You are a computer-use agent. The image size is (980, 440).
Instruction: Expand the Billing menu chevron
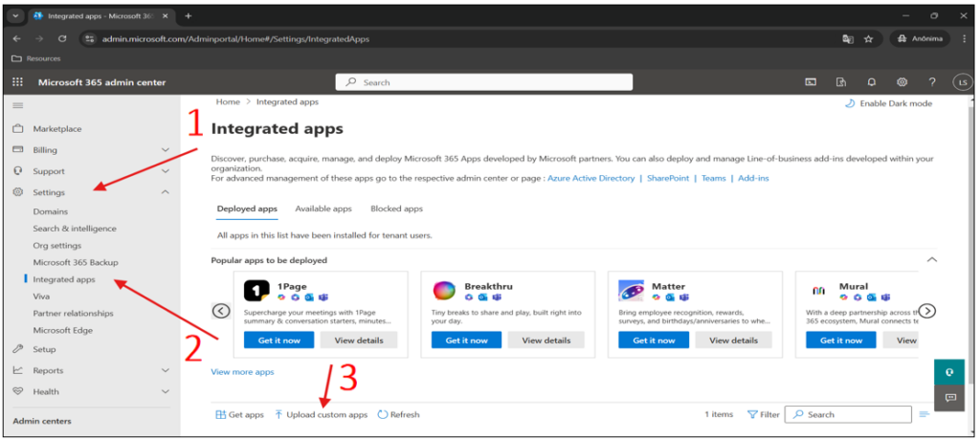165,150
